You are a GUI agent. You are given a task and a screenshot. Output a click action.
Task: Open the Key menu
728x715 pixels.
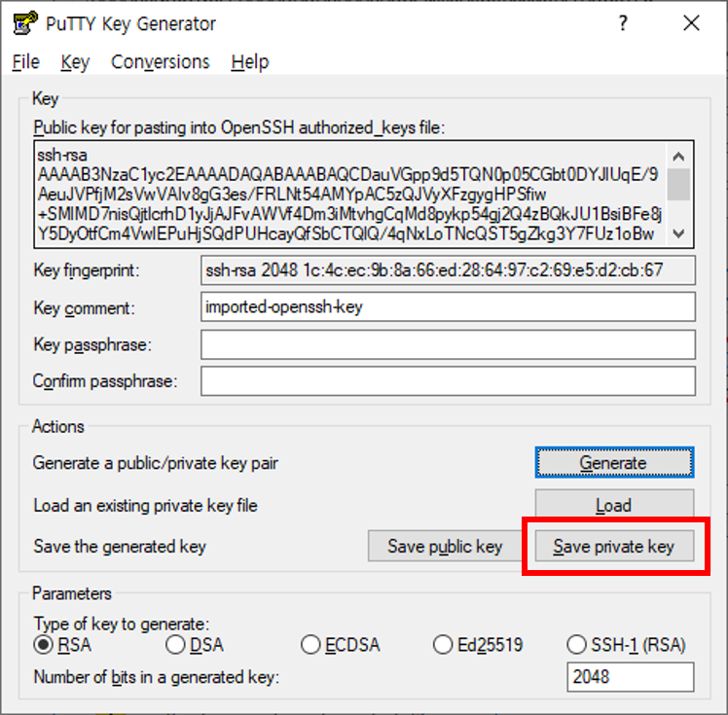75,61
